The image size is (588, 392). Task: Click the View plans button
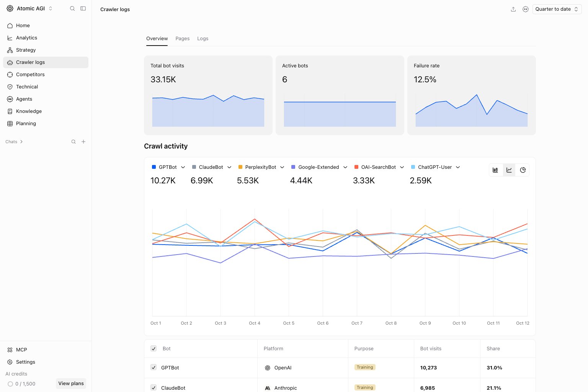coord(71,384)
